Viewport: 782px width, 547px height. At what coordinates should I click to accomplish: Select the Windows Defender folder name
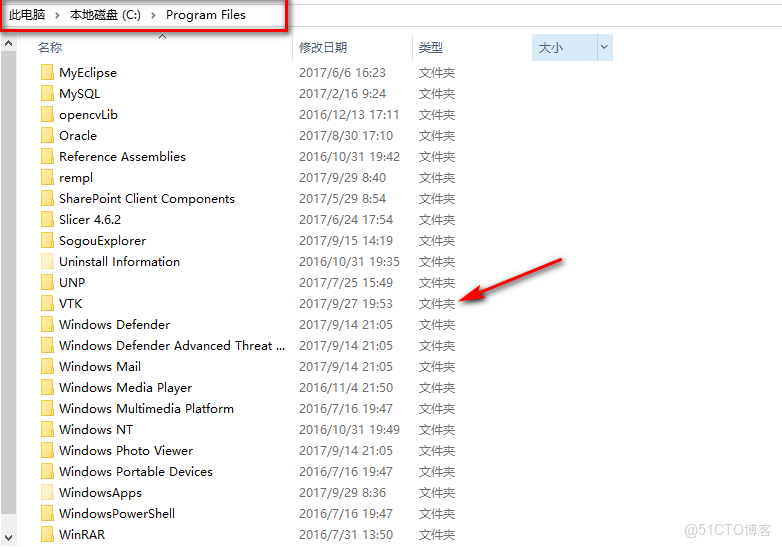pyautogui.click(x=114, y=324)
